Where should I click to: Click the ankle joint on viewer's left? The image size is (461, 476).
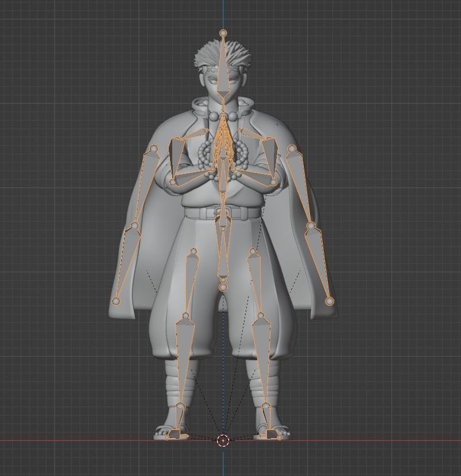tap(180, 405)
